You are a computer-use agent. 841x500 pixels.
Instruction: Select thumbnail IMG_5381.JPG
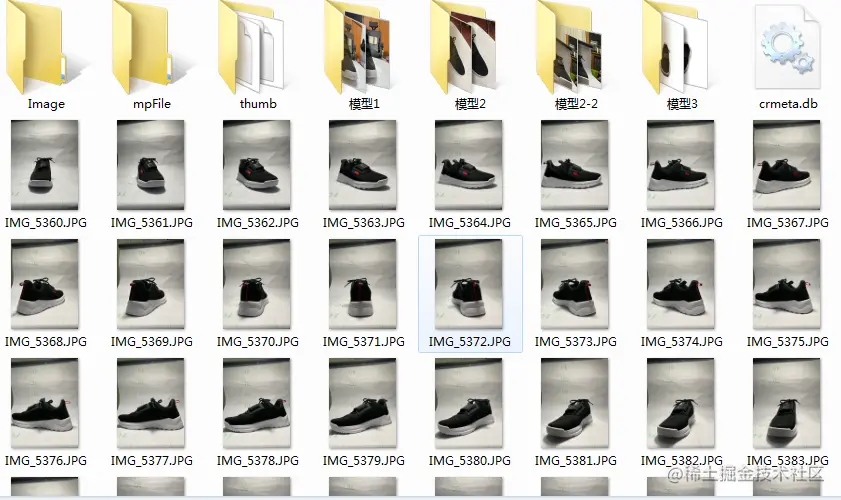575,403
